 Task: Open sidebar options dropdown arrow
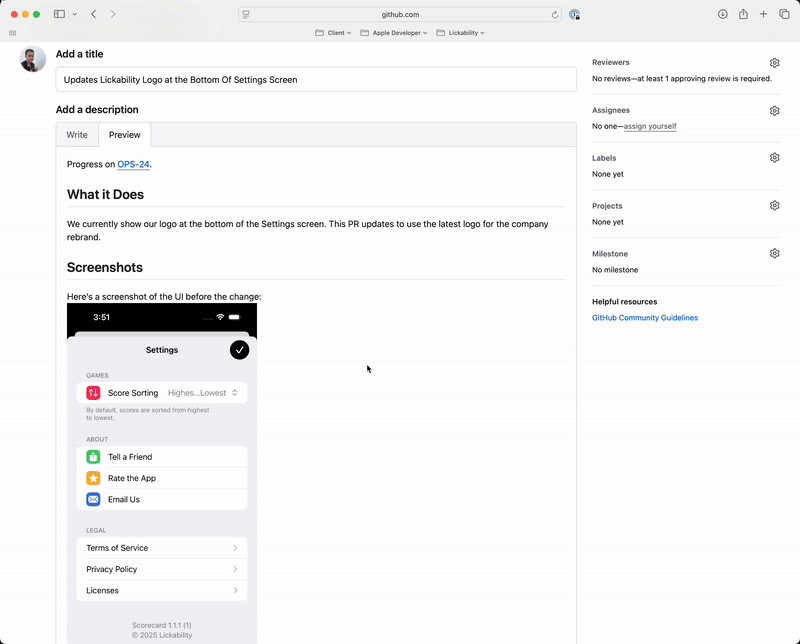click(74, 14)
